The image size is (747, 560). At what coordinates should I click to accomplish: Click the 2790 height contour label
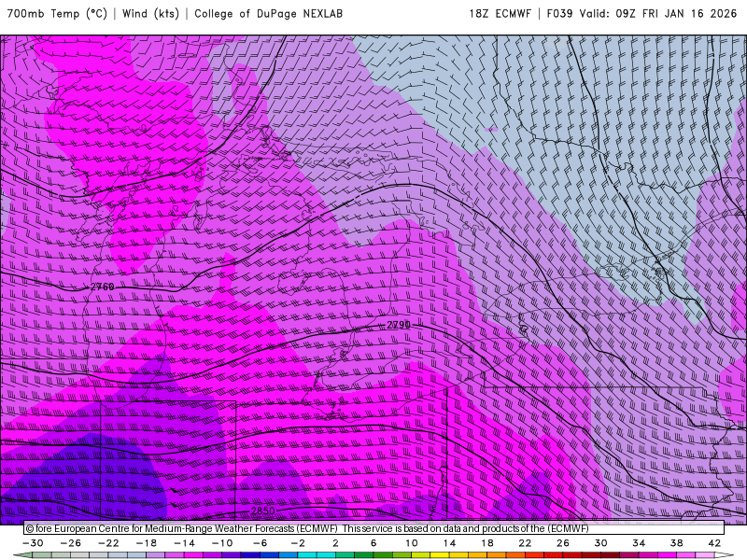(x=399, y=325)
